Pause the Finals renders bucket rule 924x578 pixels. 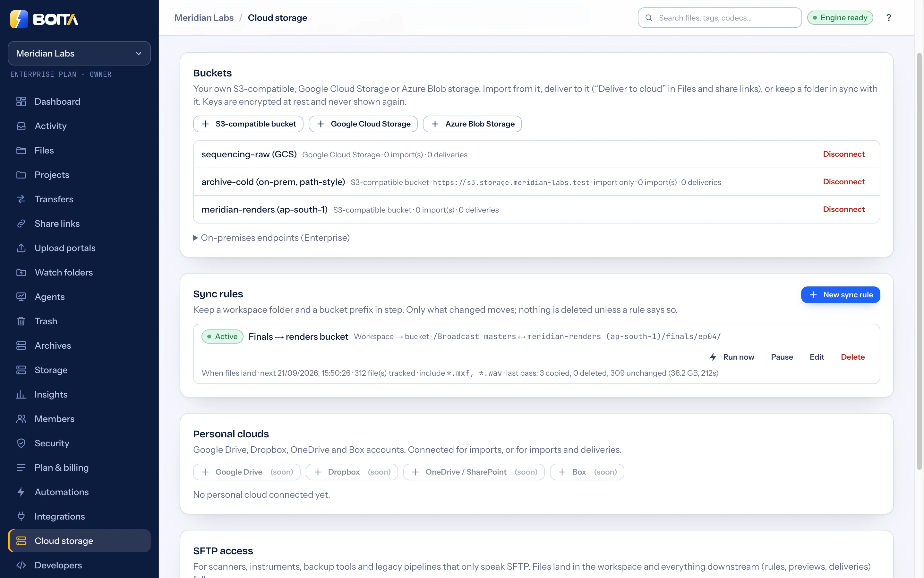pyautogui.click(x=782, y=357)
